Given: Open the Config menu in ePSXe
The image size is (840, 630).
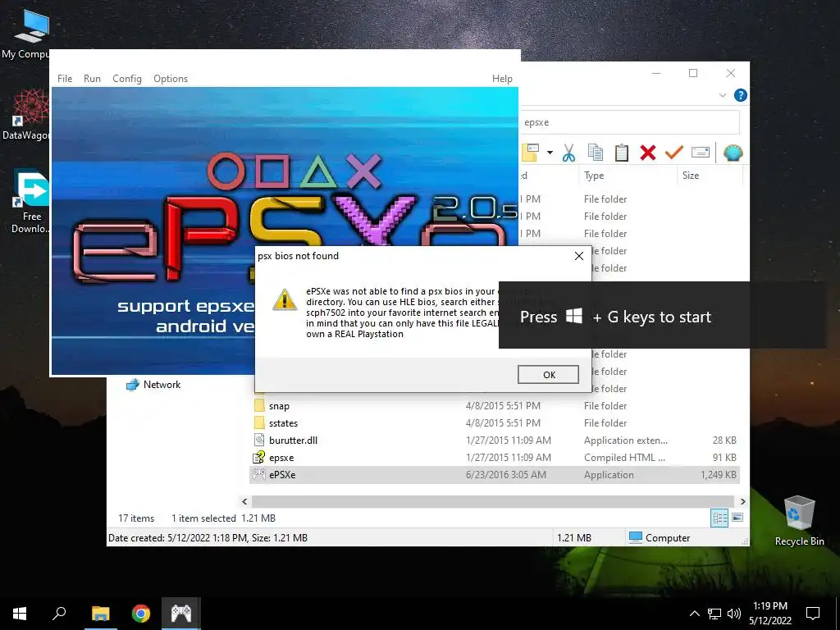Looking at the screenshot, I should (x=127, y=79).
